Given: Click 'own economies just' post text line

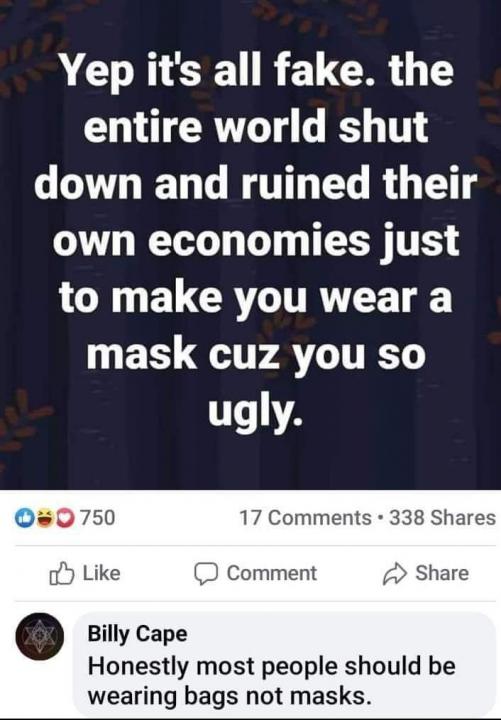Looking at the screenshot, I should [x=256, y=242].
